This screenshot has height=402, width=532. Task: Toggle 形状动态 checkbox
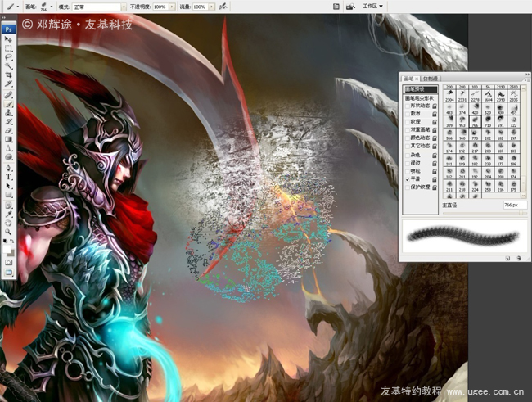(x=408, y=106)
